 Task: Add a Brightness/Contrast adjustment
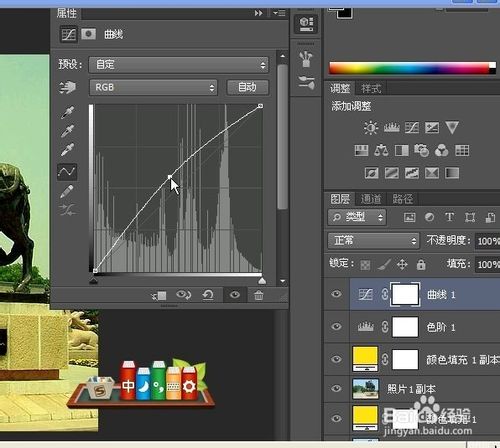pos(371,128)
